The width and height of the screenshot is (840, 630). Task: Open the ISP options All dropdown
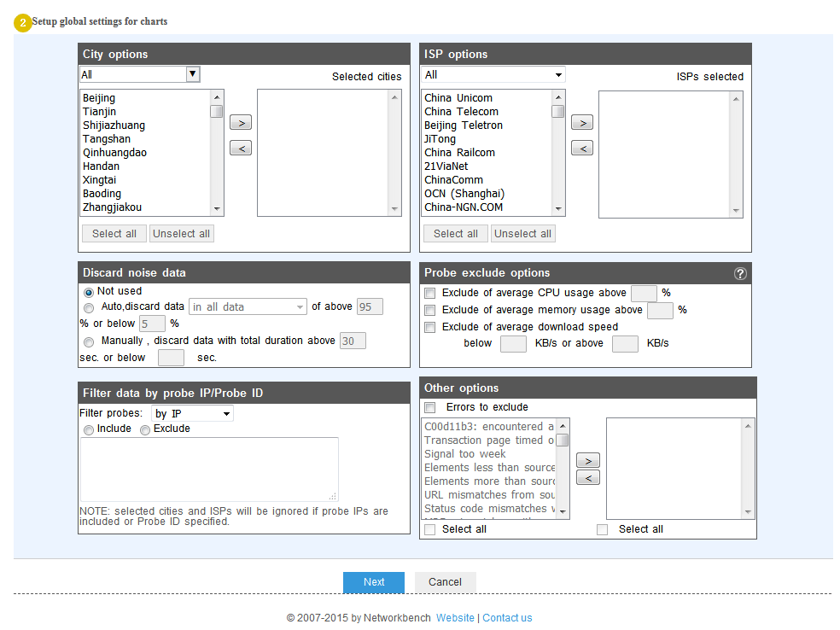pos(493,75)
